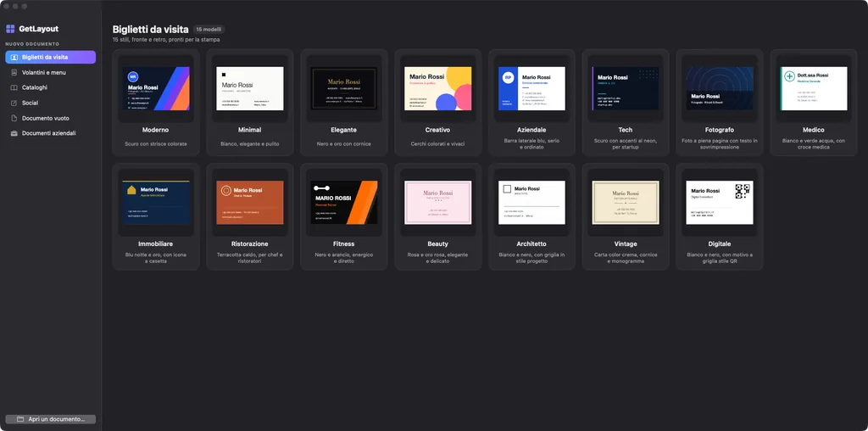This screenshot has width=868, height=431.
Task: Click the "Immobiliare" template title
Action: pyautogui.click(x=156, y=243)
